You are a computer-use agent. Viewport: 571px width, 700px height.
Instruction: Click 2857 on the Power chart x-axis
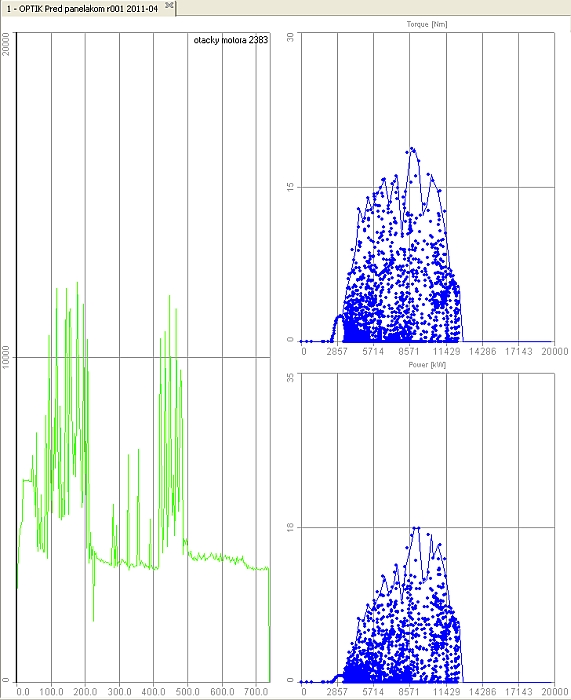(337, 692)
